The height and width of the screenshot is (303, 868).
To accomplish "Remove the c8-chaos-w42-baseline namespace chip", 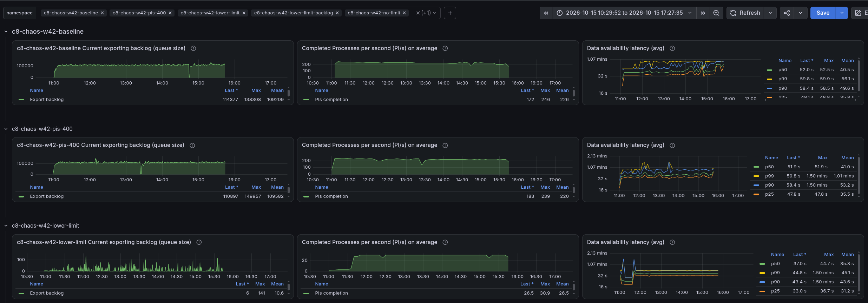I will pyautogui.click(x=103, y=13).
